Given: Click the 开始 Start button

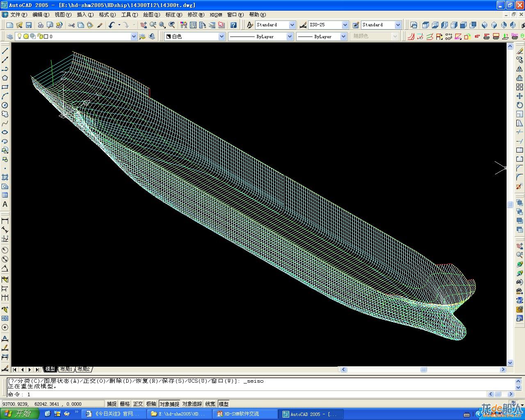Looking at the screenshot, I should click(19, 413).
